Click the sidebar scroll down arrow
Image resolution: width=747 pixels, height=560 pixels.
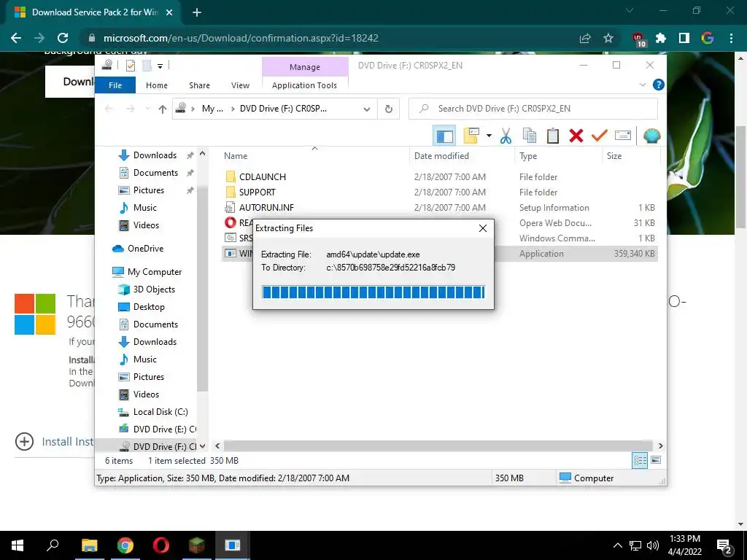coord(203,446)
